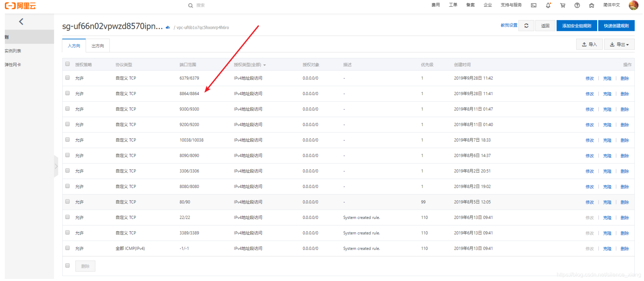Check the box for port 80/90 rule
The image size is (644, 281).
68,201
